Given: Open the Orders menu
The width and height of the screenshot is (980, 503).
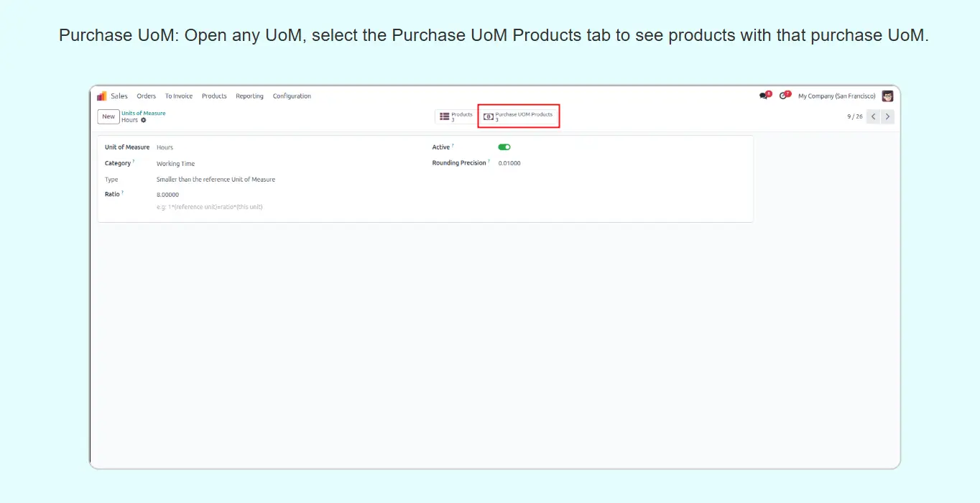Looking at the screenshot, I should tap(146, 96).
